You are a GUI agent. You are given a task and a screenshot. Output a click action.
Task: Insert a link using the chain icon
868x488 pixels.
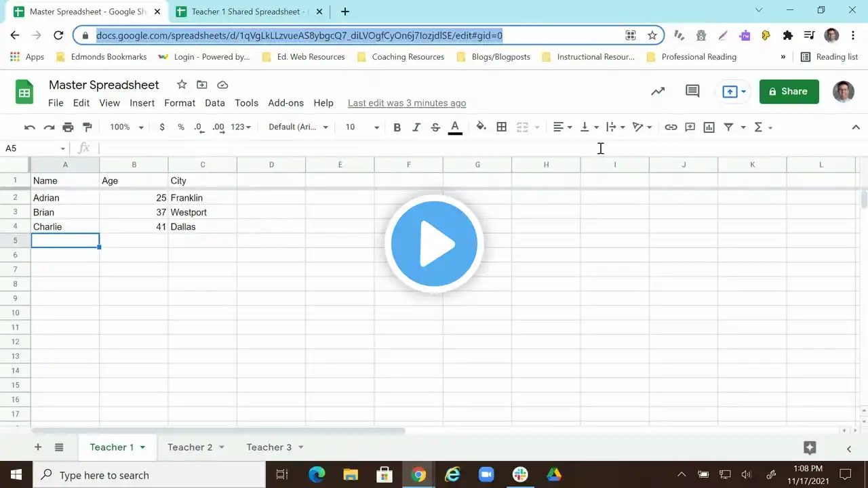671,127
